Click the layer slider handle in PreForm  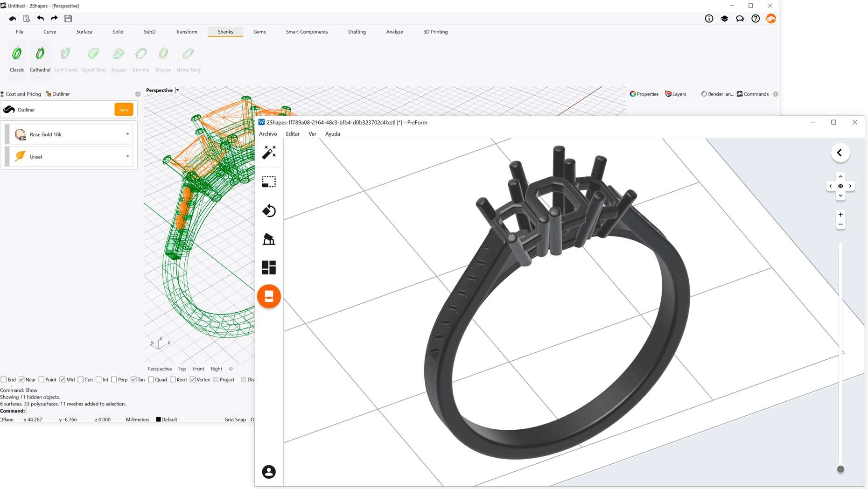tap(840, 469)
